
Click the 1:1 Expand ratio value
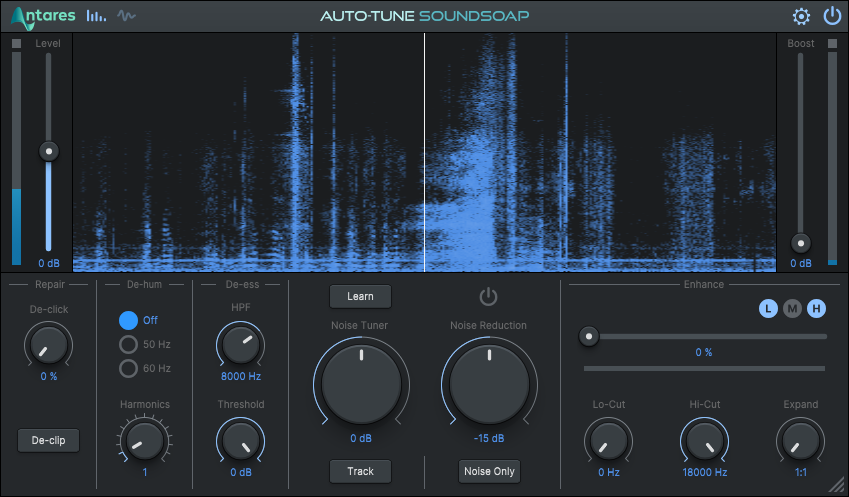800,473
